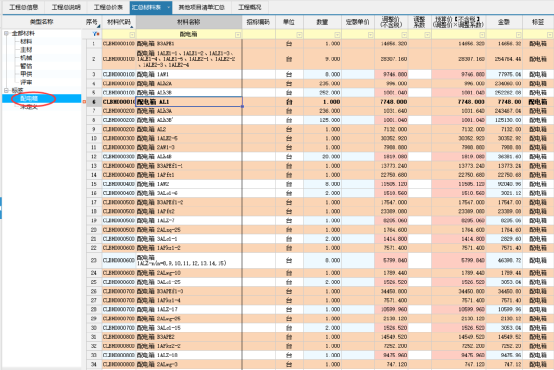
Task: Collapse the 全部材料 tree node
Action: tap(6, 33)
